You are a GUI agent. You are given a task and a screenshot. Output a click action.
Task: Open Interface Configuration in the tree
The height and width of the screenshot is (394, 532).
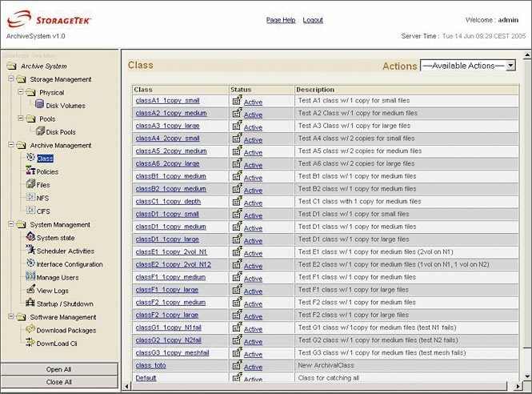70,264
